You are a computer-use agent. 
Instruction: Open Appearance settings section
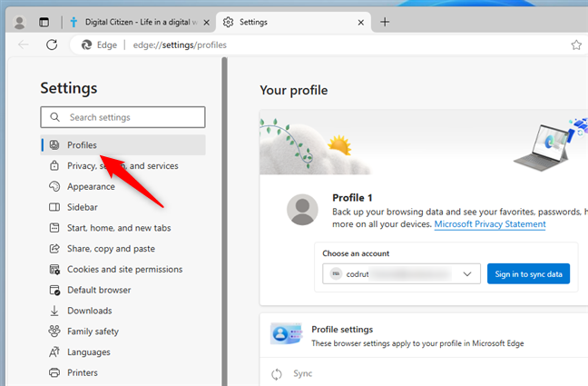[x=123, y=186]
